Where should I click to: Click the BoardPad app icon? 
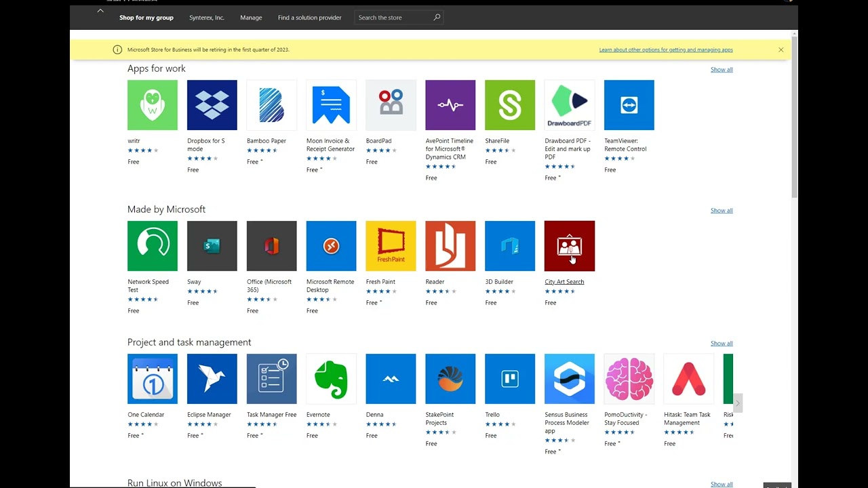(391, 105)
